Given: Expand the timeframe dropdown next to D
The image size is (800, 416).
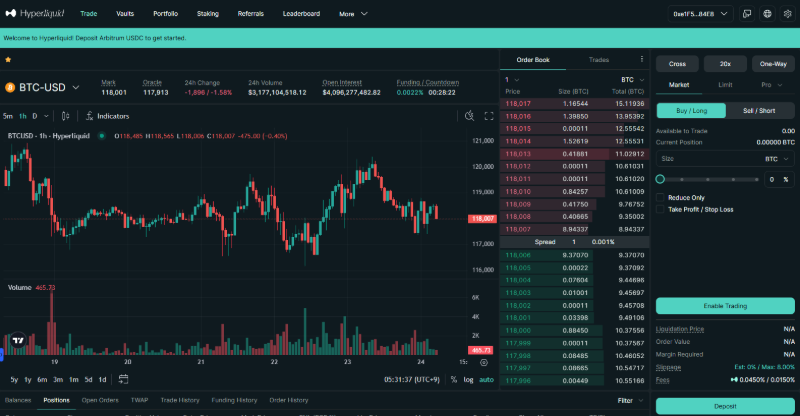Looking at the screenshot, I should (x=46, y=116).
